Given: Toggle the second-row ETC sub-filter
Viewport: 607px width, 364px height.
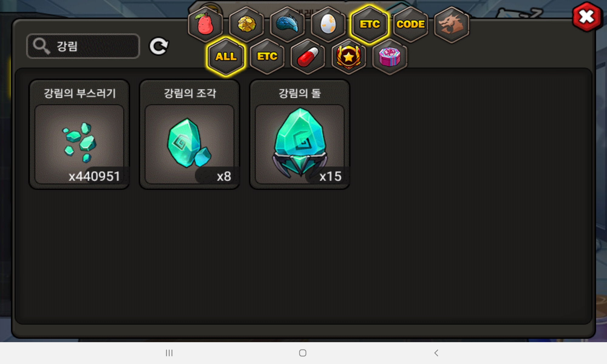Looking at the screenshot, I should (267, 56).
